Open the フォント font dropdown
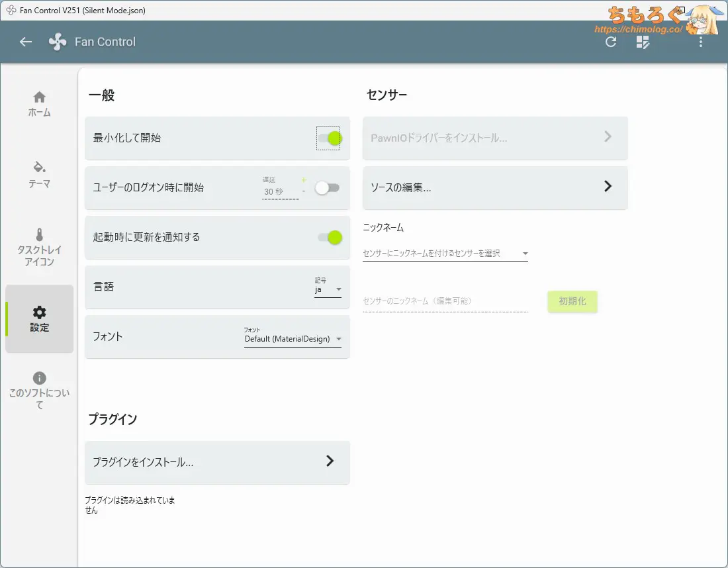 point(293,339)
